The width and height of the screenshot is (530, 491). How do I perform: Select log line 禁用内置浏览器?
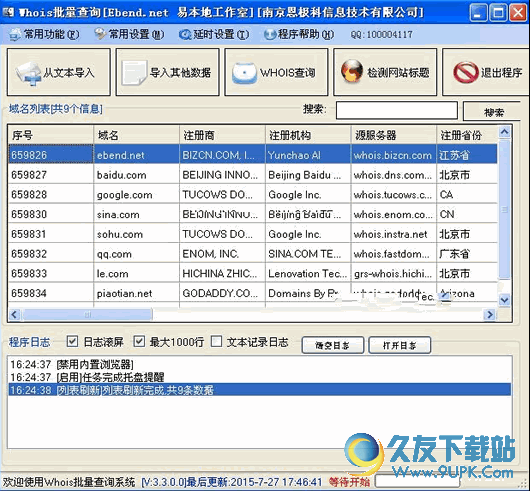pos(260,364)
